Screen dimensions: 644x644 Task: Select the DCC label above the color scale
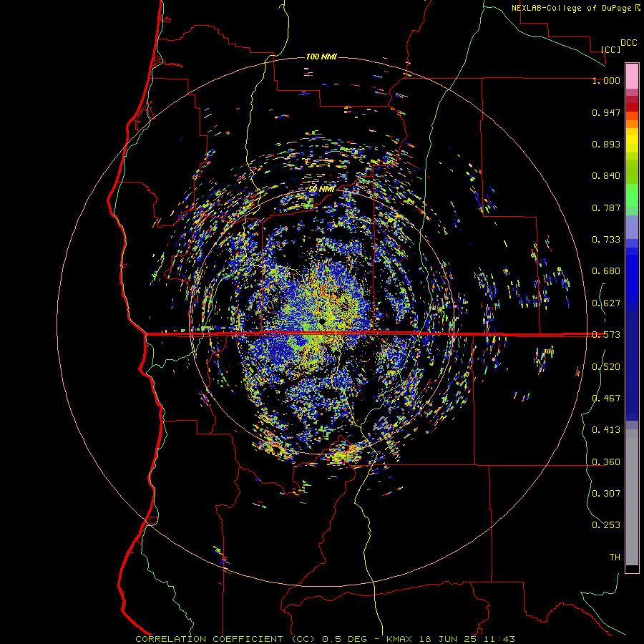(628, 43)
